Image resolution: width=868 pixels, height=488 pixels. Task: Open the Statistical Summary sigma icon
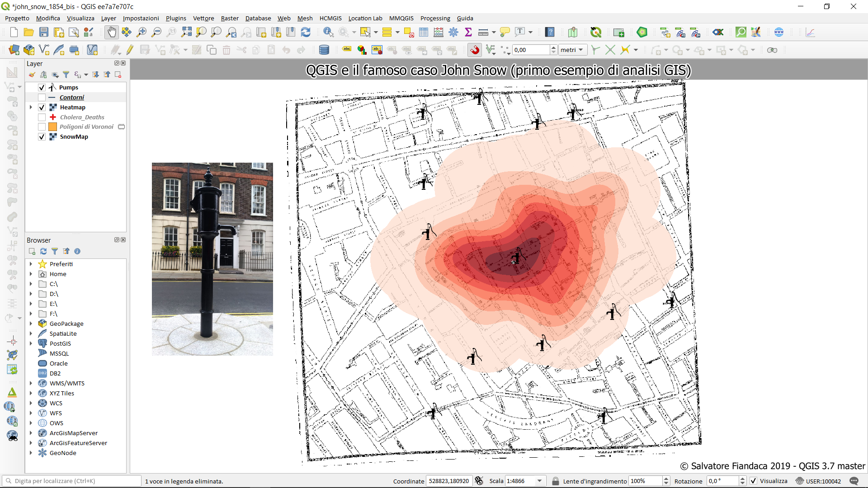(x=468, y=32)
